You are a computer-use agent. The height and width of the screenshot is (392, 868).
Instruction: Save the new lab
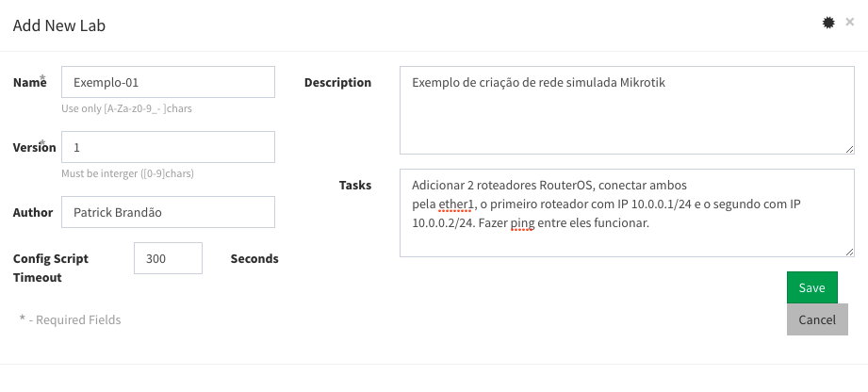click(811, 288)
